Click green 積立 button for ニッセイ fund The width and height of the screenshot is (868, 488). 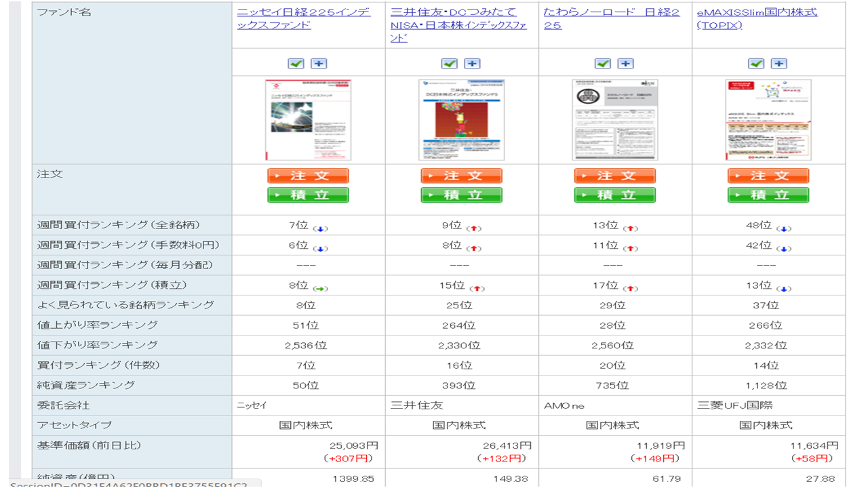pyautogui.click(x=308, y=195)
